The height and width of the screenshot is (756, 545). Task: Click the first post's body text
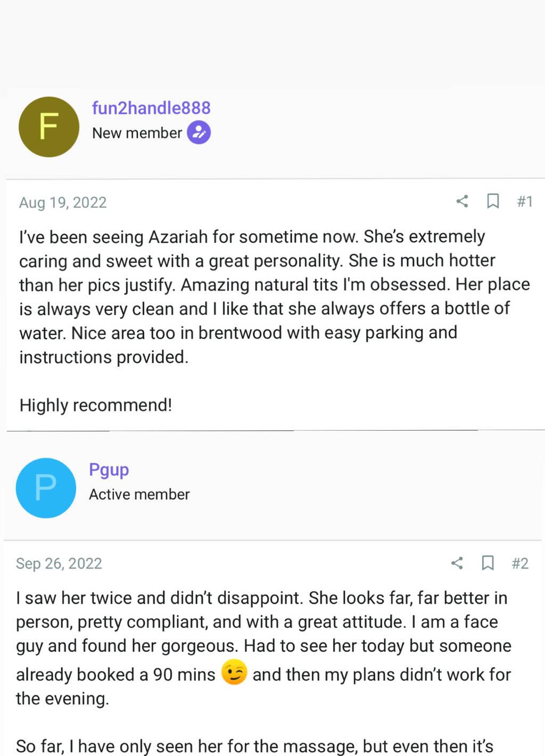(x=275, y=297)
